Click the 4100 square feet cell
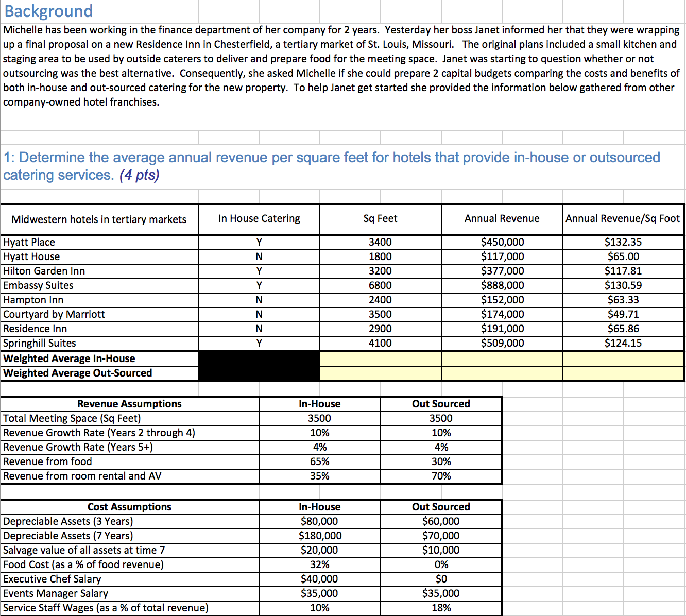Screen dimensions: 686x616 (380, 343)
